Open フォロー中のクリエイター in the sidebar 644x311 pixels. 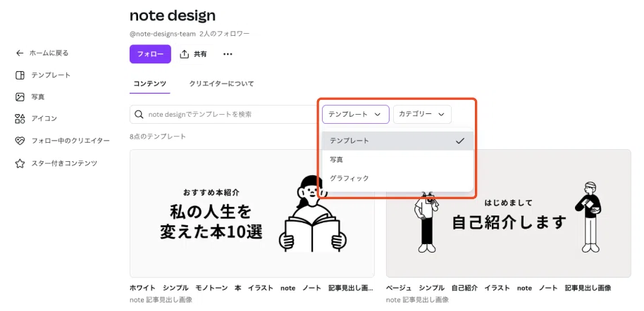[70, 141]
